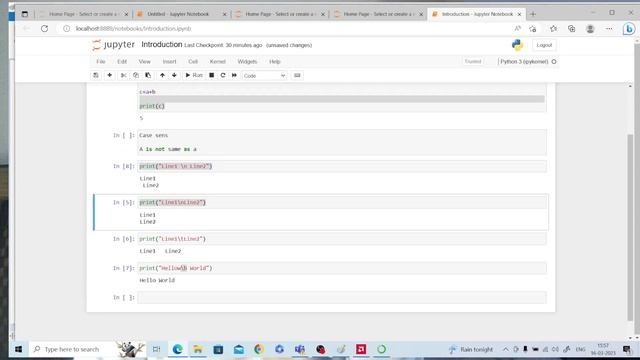
Task: Move selected cell up arrow
Action: pyautogui.click(x=162, y=76)
